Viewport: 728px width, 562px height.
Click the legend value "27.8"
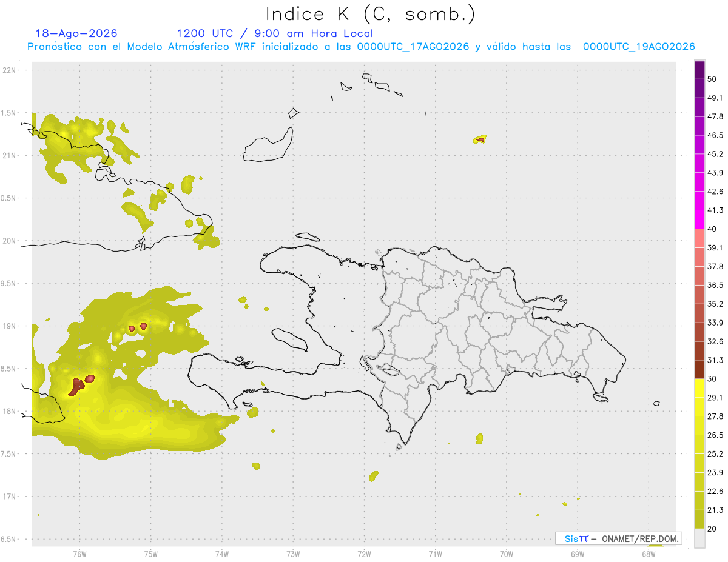point(715,416)
